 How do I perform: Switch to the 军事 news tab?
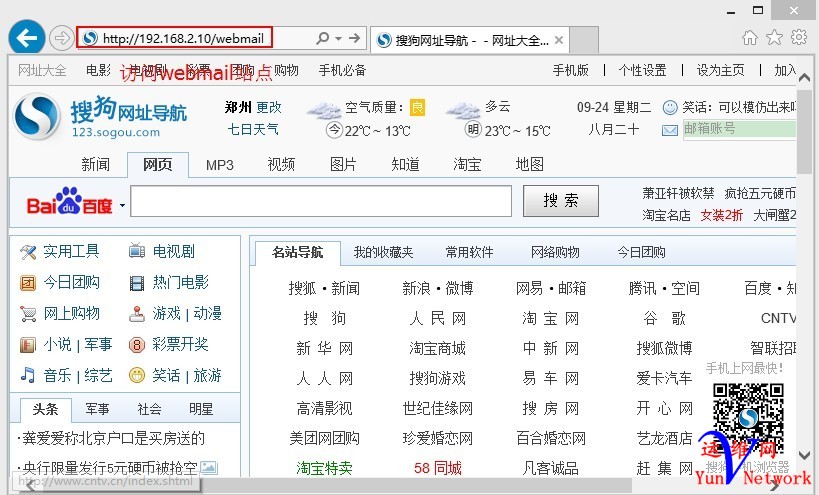coord(97,409)
